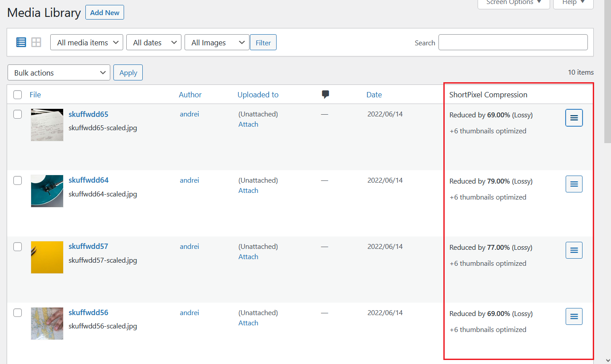Image resolution: width=611 pixels, height=364 pixels.
Task: Expand the Help tab
Action: point(573,3)
